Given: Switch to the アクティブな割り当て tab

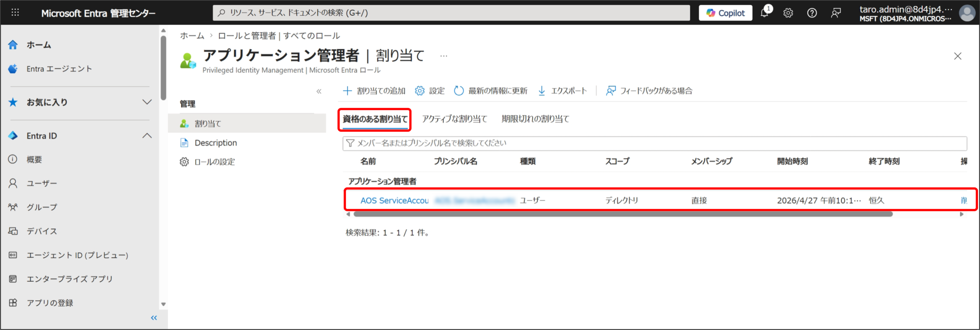Looking at the screenshot, I should (x=454, y=119).
